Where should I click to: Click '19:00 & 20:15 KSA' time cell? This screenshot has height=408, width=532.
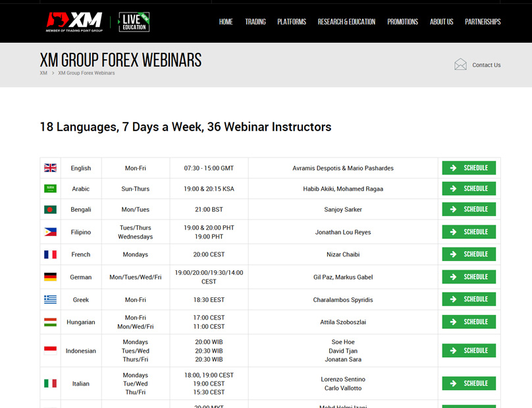[209, 189]
